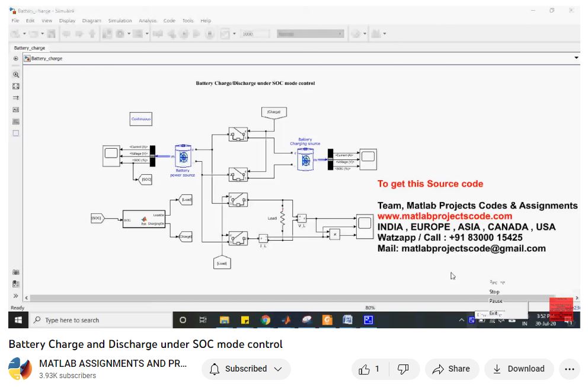
Task: Click the Windows Start button
Action: click(x=18, y=320)
